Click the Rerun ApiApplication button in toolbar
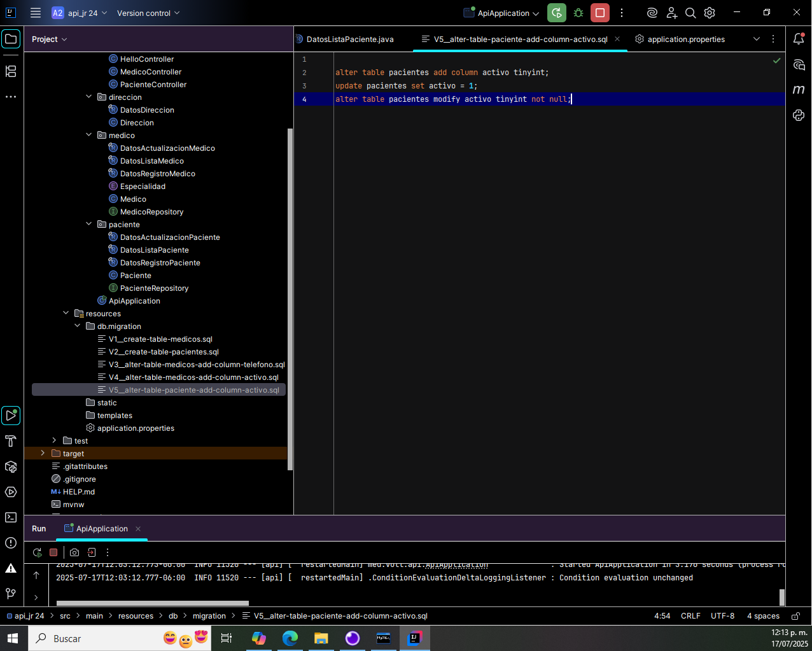 pyautogui.click(x=557, y=13)
